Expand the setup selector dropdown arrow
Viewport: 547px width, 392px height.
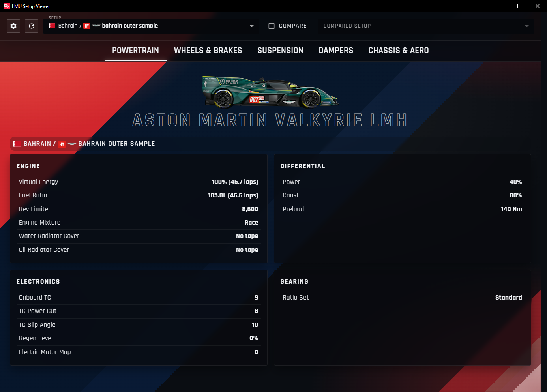point(251,26)
